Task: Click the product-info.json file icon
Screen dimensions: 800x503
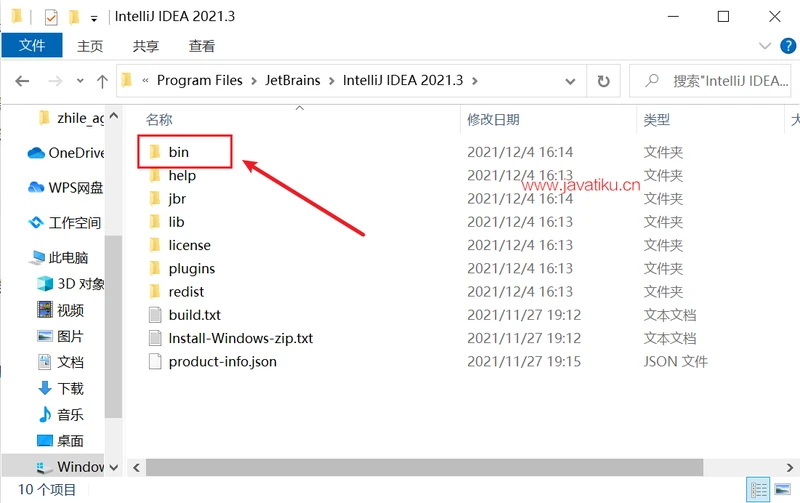Action: [155, 362]
